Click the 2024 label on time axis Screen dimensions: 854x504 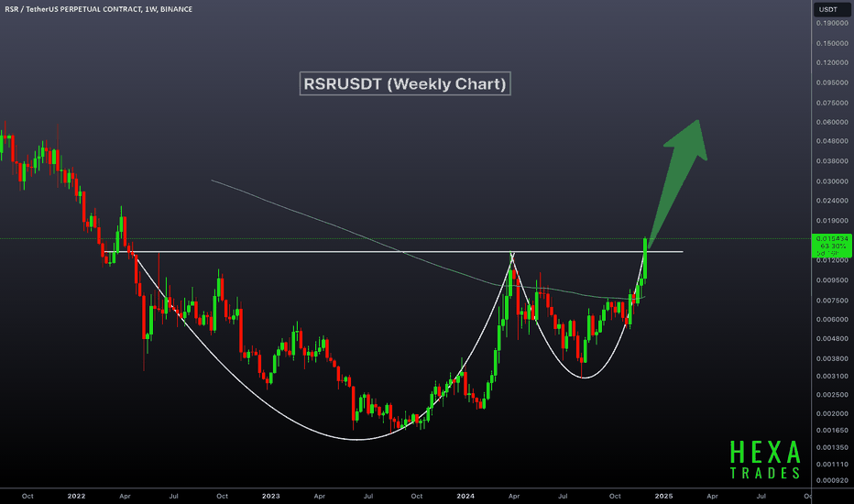[465, 496]
